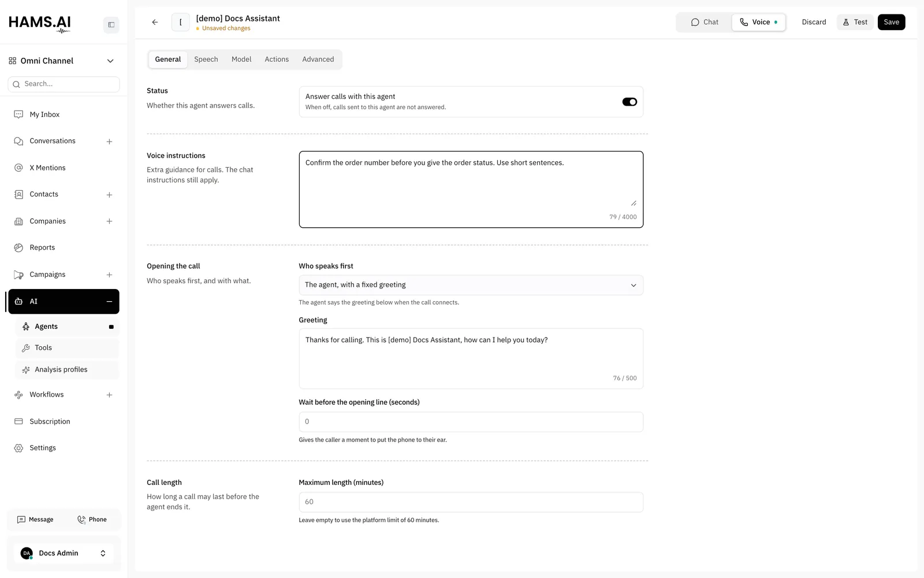This screenshot has width=924, height=578.
Task: Click into the Greeting text area
Action: coord(471,358)
